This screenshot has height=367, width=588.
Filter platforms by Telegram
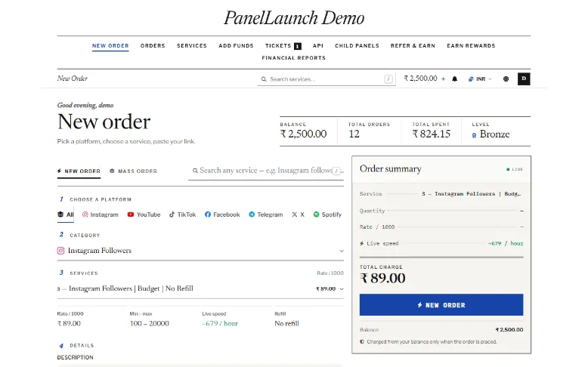pos(265,214)
